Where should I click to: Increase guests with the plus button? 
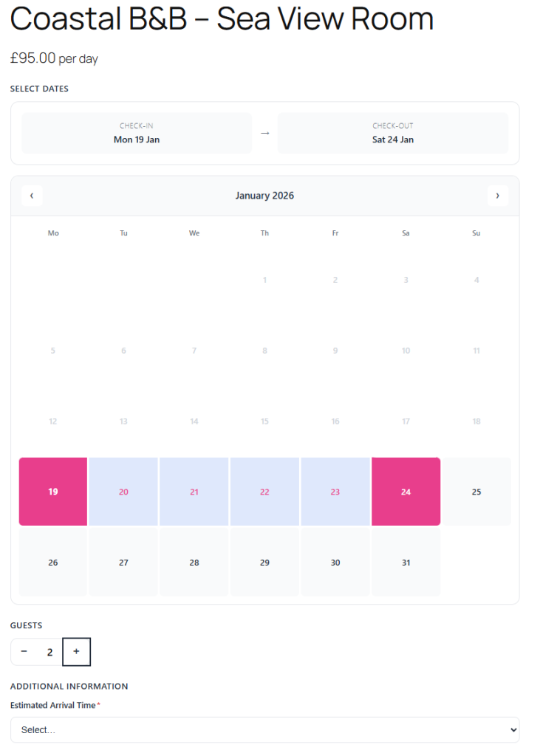pos(76,652)
